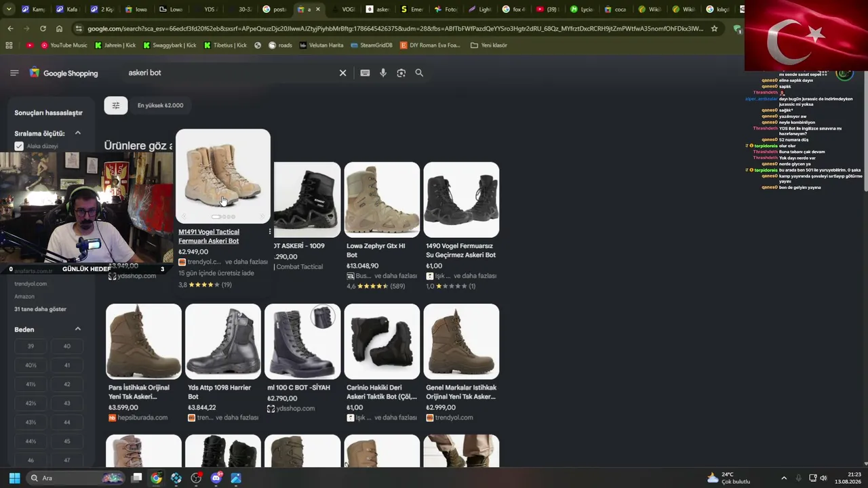Switch to the '2 Kişi' browser tab
The width and height of the screenshot is (868, 488).
pyautogui.click(x=101, y=9)
